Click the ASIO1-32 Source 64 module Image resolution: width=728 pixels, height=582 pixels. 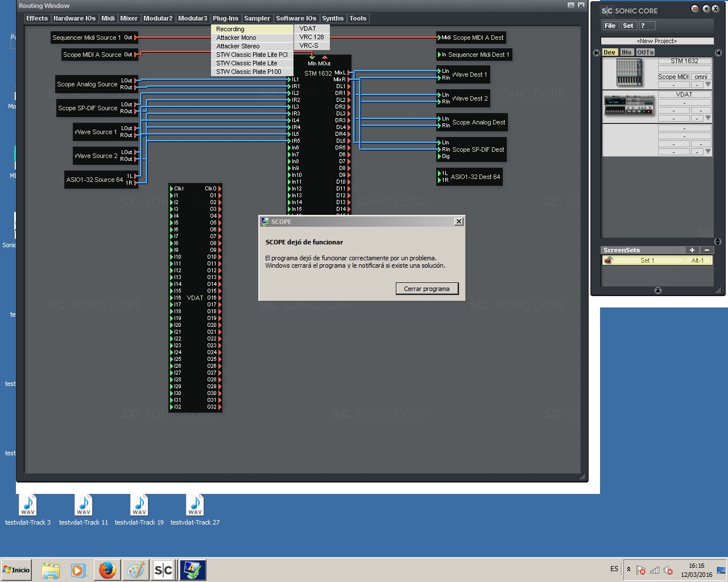pyautogui.click(x=102, y=180)
